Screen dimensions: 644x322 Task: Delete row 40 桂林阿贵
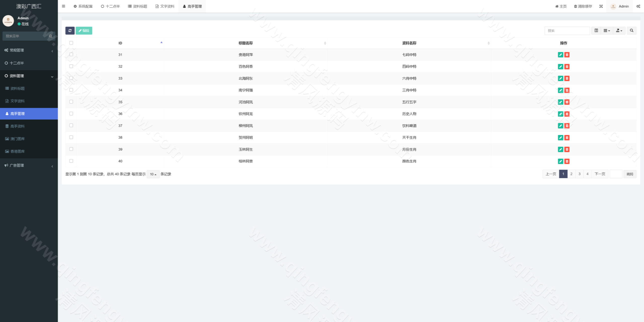click(x=567, y=161)
